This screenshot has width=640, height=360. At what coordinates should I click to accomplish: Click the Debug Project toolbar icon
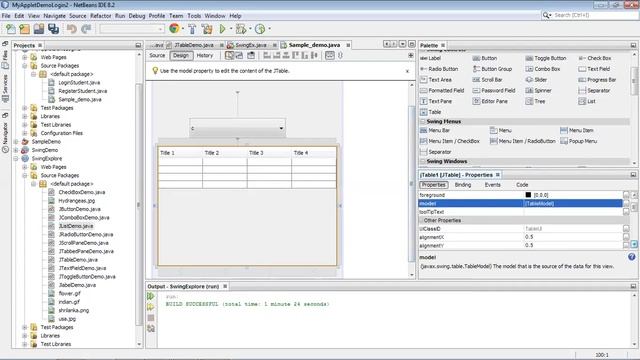[241, 29]
